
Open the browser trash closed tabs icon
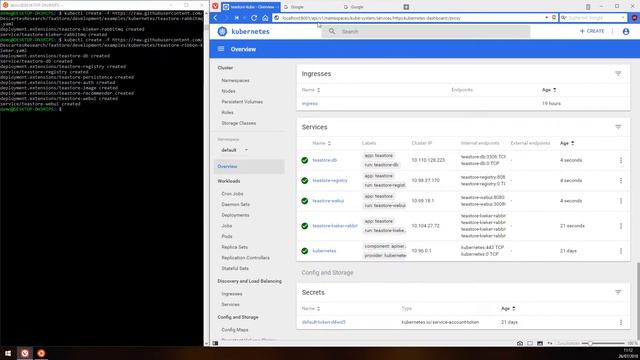(x=588, y=7)
